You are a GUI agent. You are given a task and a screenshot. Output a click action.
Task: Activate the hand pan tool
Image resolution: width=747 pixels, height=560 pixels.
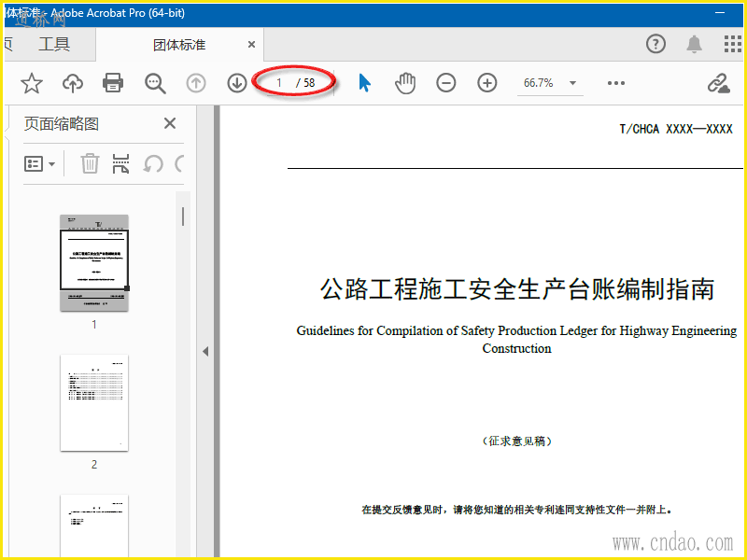pyautogui.click(x=405, y=83)
